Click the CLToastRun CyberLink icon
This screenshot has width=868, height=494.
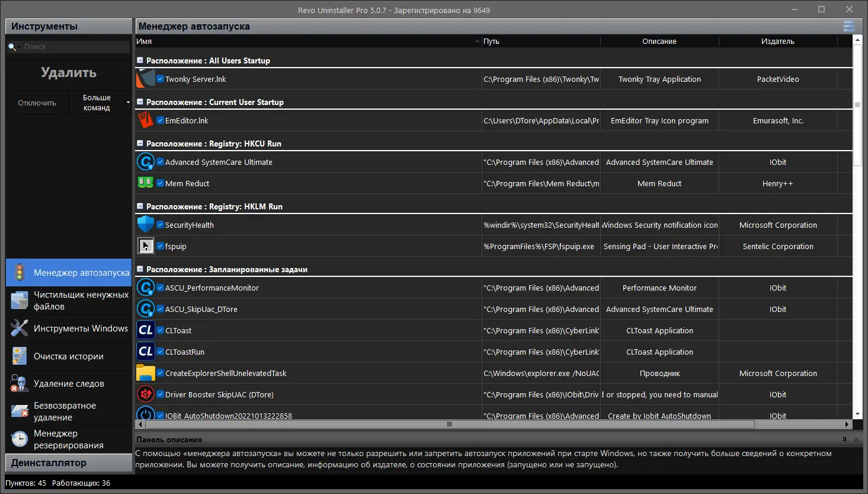pyautogui.click(x=146, y=352)
